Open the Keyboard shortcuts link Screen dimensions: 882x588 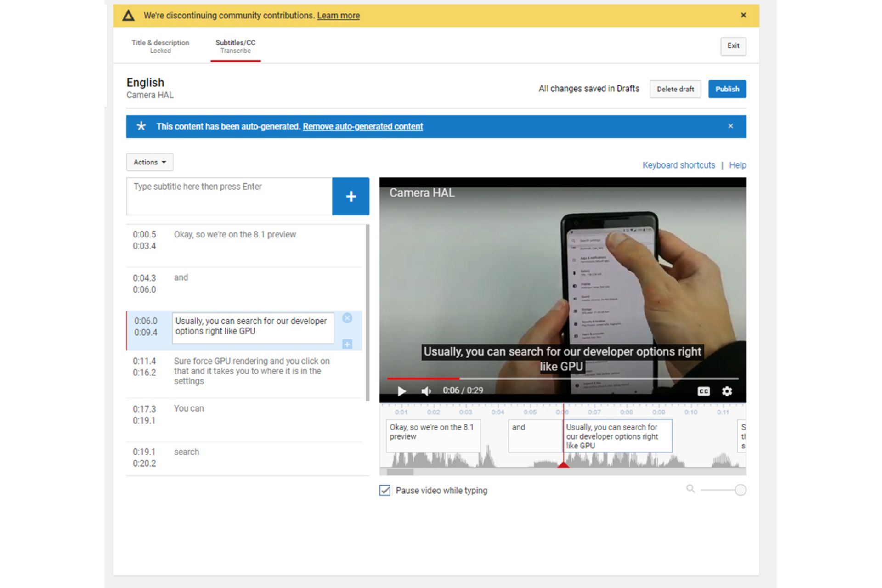(x=678, y=165)
